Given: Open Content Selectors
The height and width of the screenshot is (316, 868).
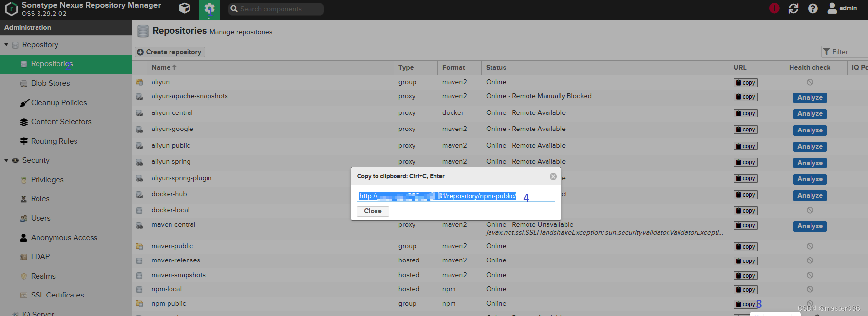Looking at the screenshot, I should tap(61, 122).
